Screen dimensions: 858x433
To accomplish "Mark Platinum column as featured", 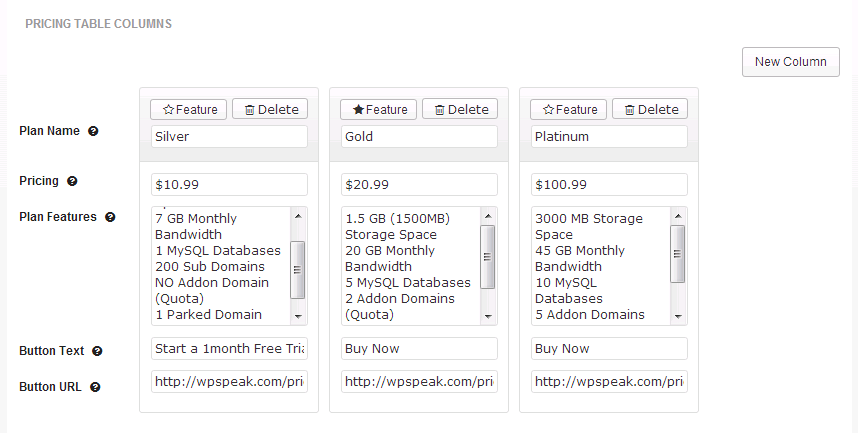I will pyautogui.click(x=568, y=109).
